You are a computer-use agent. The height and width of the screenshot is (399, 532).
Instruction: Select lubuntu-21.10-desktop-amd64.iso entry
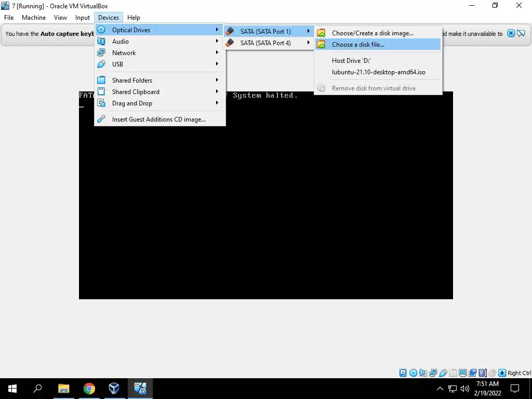378,72
